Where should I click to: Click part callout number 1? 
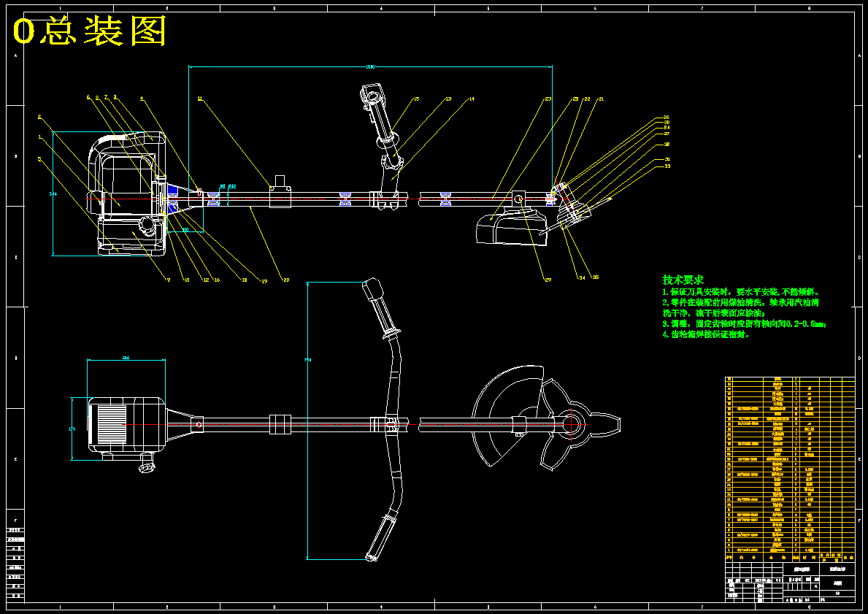point(40,137)
